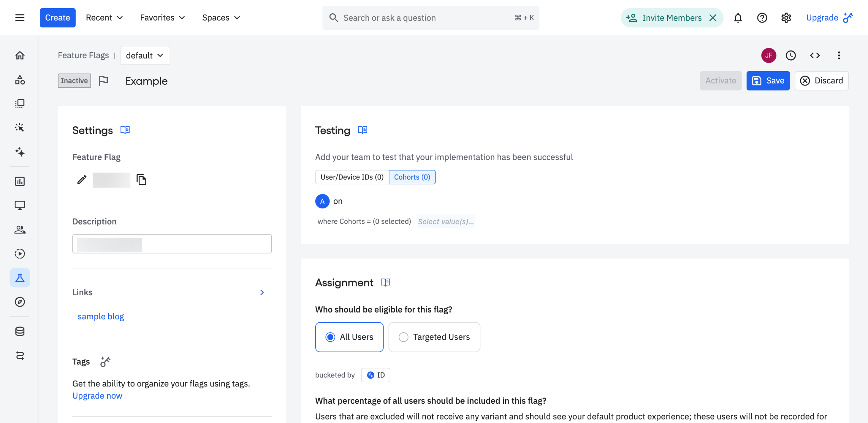The image size is (868, 423).
Task: Open the bucketed by ID selector
Action: point(376,375)
